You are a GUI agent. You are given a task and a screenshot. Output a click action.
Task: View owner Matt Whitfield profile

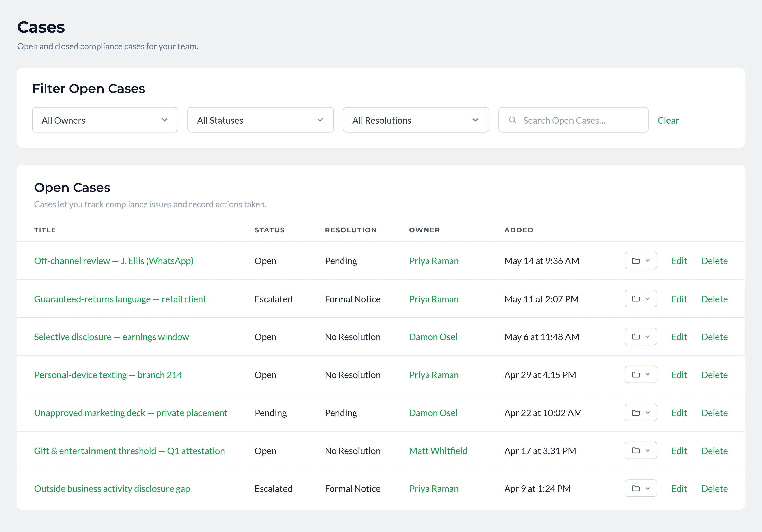pos(438,451)
